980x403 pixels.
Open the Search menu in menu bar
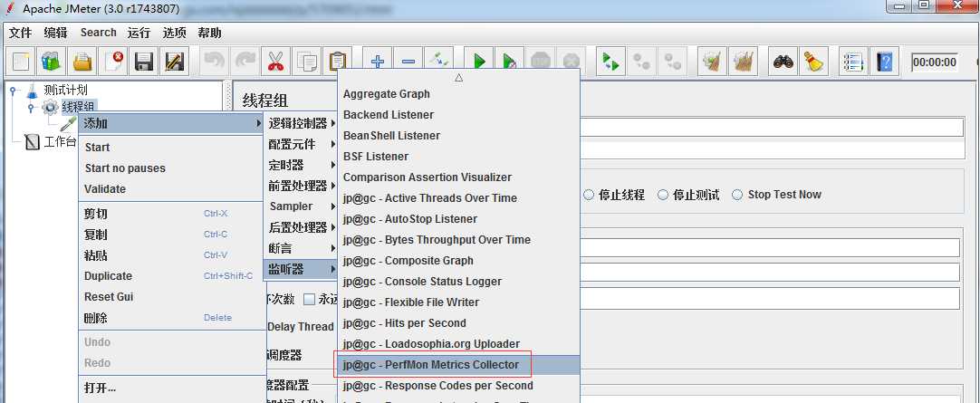pyautogui.click(x=98, y=33)
